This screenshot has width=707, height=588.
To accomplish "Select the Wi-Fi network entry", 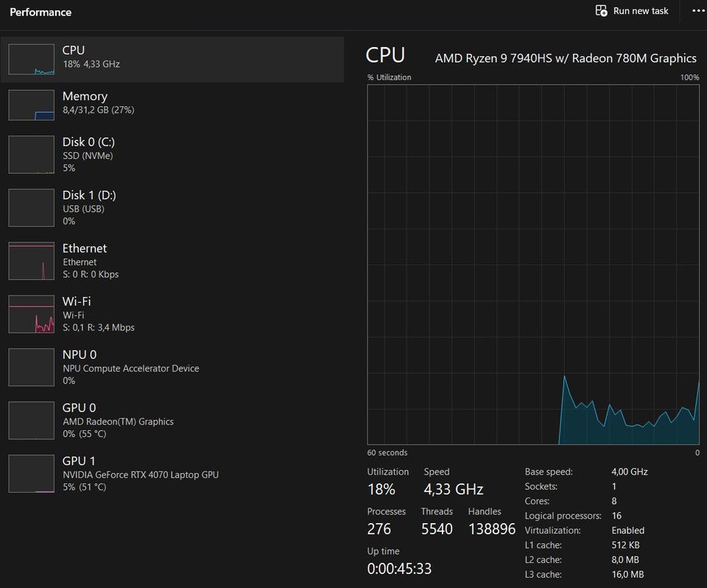I will [172, 314].
